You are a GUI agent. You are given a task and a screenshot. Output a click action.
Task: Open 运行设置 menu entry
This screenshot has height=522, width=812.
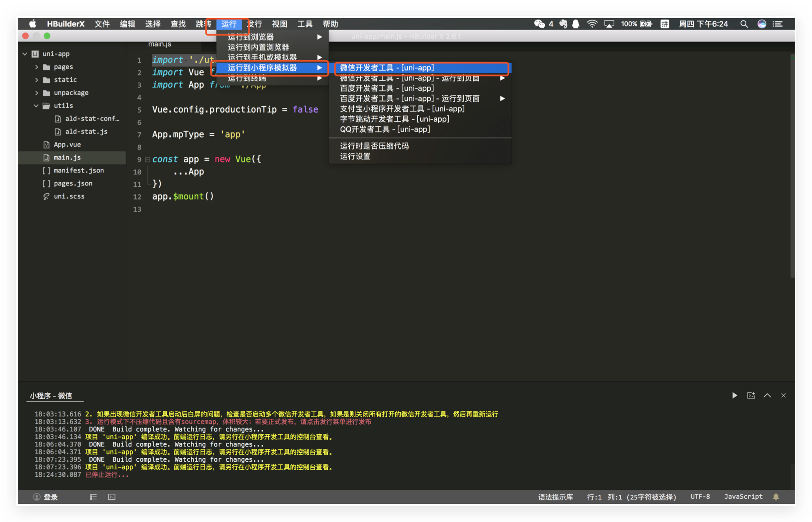pos(420,156)
